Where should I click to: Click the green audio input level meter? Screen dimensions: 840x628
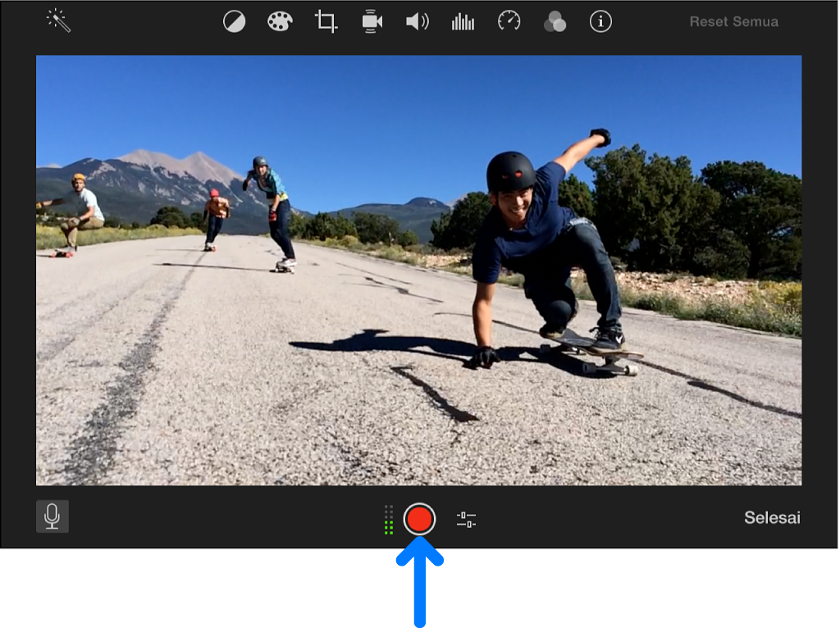pyautogui.click(x=389, y=520)
